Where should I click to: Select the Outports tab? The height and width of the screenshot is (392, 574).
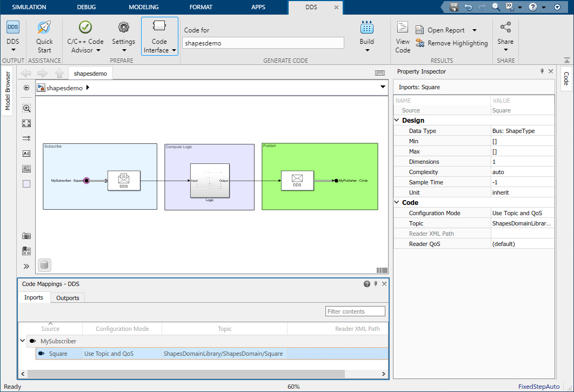tap(68, 298)
